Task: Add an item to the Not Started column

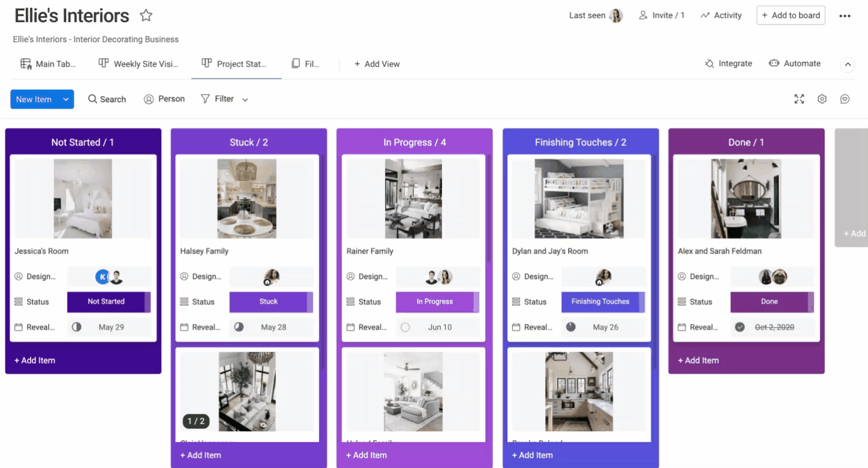Action: [x=35, y=360]
